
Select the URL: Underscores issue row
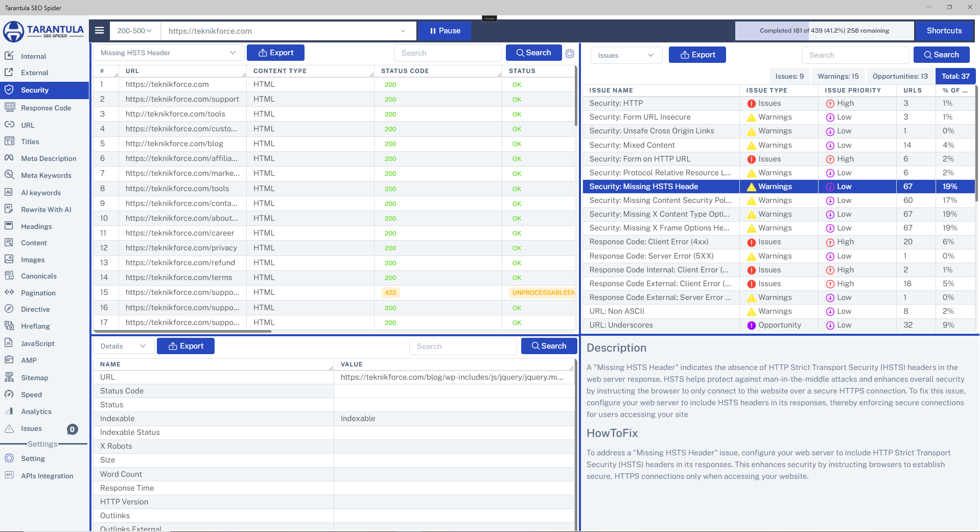[779, 325]
